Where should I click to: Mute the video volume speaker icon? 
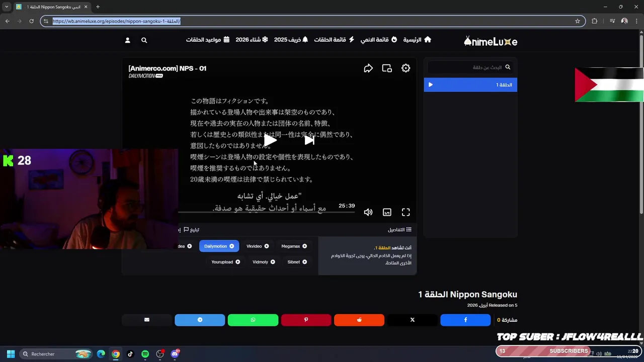pyautogui.click(x=368, y=212)
